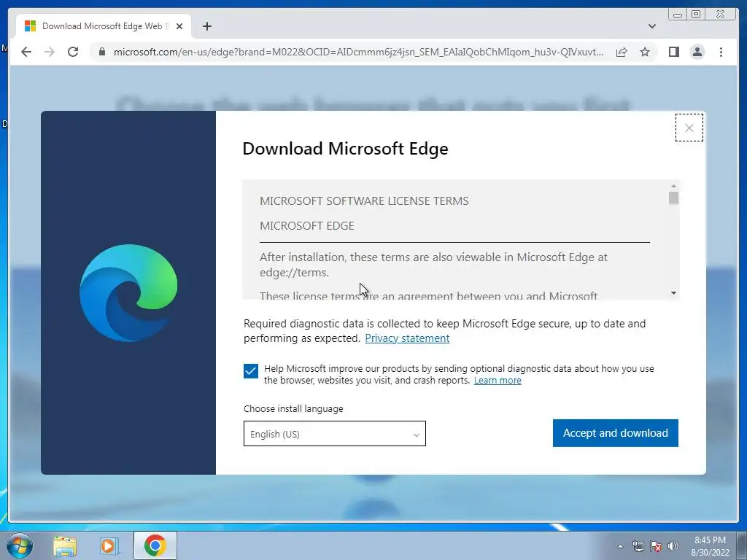Click Chrome icon in taskbar
Screen dimensions: 747x560
coord(155,545)
